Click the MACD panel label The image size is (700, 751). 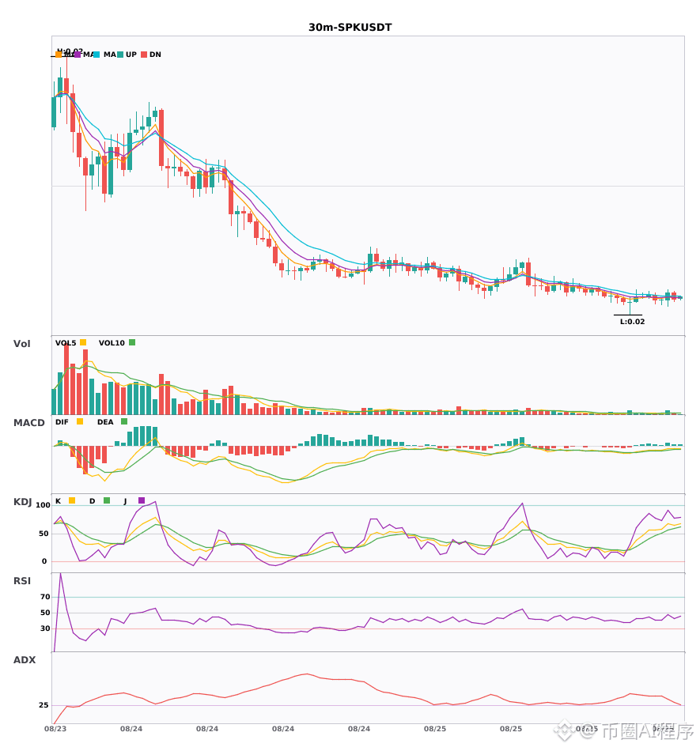click(28, 423)
